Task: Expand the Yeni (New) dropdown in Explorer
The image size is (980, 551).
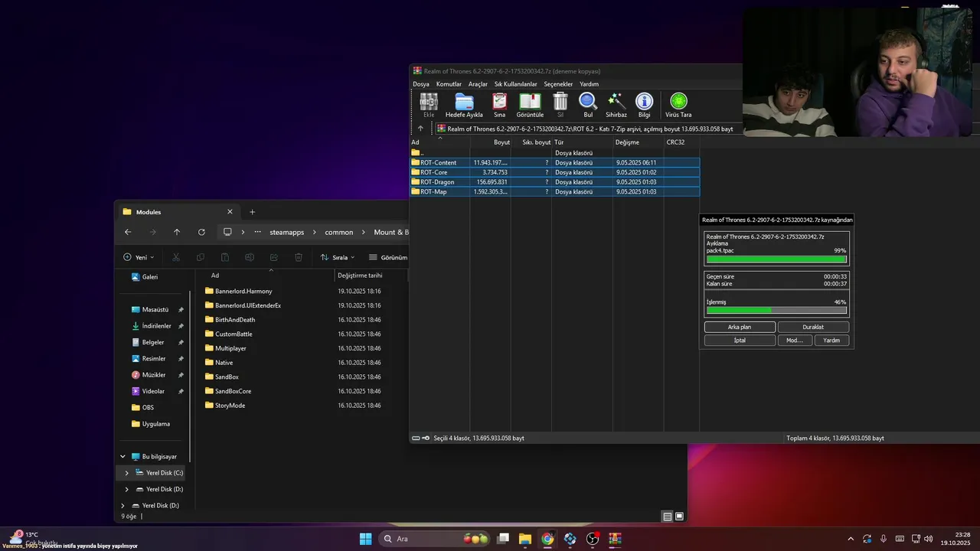Action: 139,257
